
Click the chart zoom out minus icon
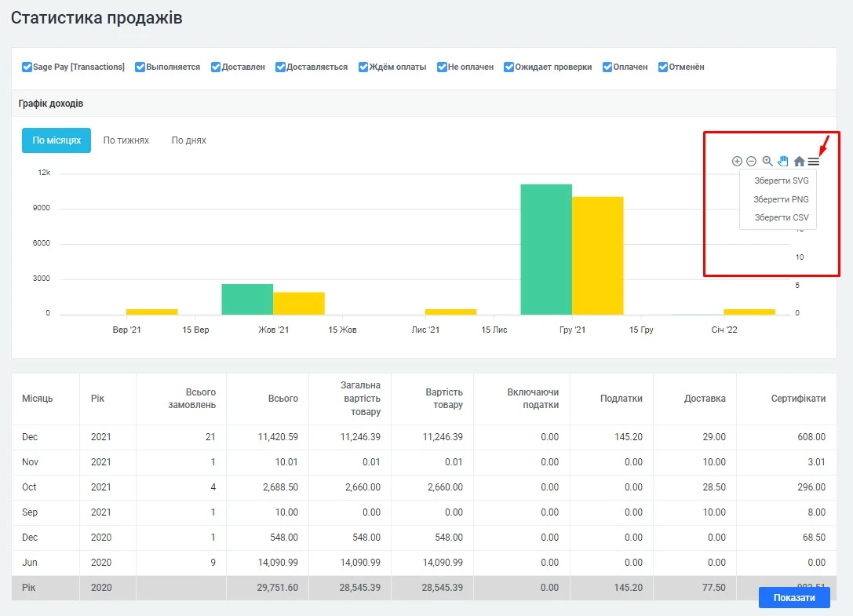pos(751,162)
